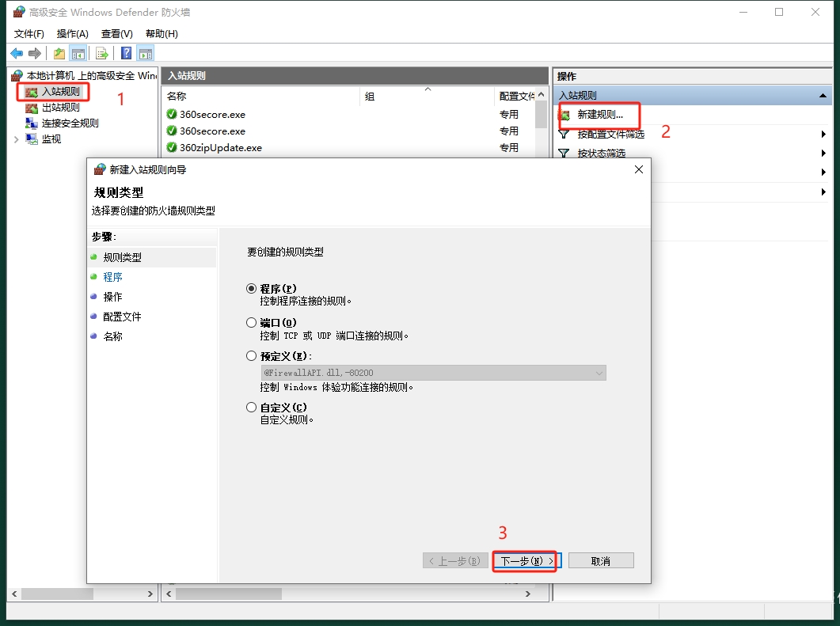Viewport: 840px width, 626px height.
Task: Close the 新建入站规则向导 dialog
Action: pos(639,169)
